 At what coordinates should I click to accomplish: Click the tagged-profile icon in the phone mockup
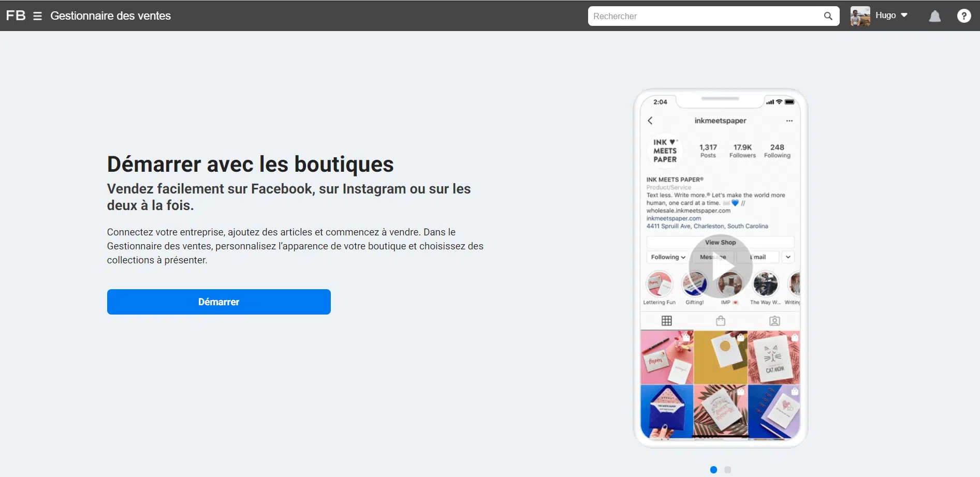[774, 321]
